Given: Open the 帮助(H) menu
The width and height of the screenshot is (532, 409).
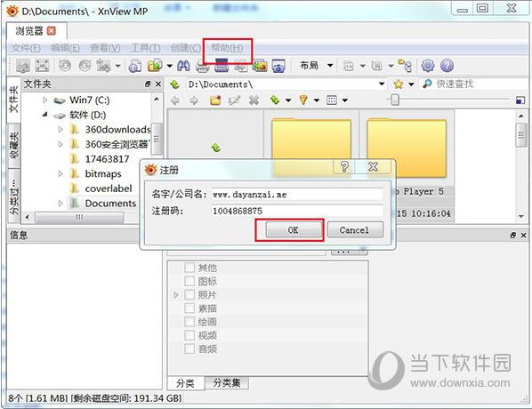Looking at the screenshot, I should tap(227, 48).
